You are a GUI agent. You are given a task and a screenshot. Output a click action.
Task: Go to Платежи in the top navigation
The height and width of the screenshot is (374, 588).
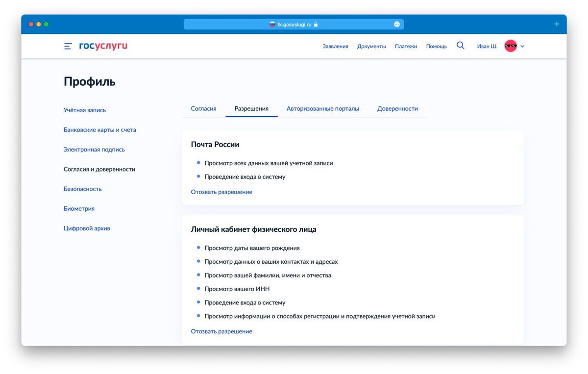coord(406,47)
